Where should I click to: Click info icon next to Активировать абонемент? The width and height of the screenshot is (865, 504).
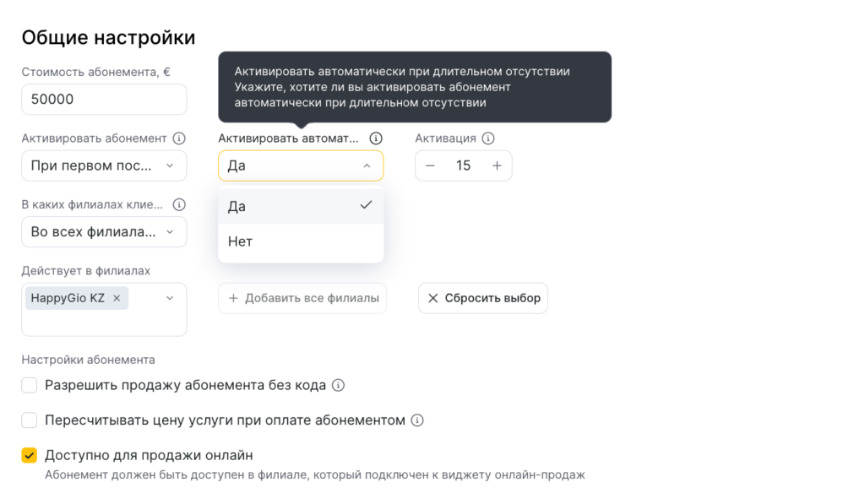178,138
